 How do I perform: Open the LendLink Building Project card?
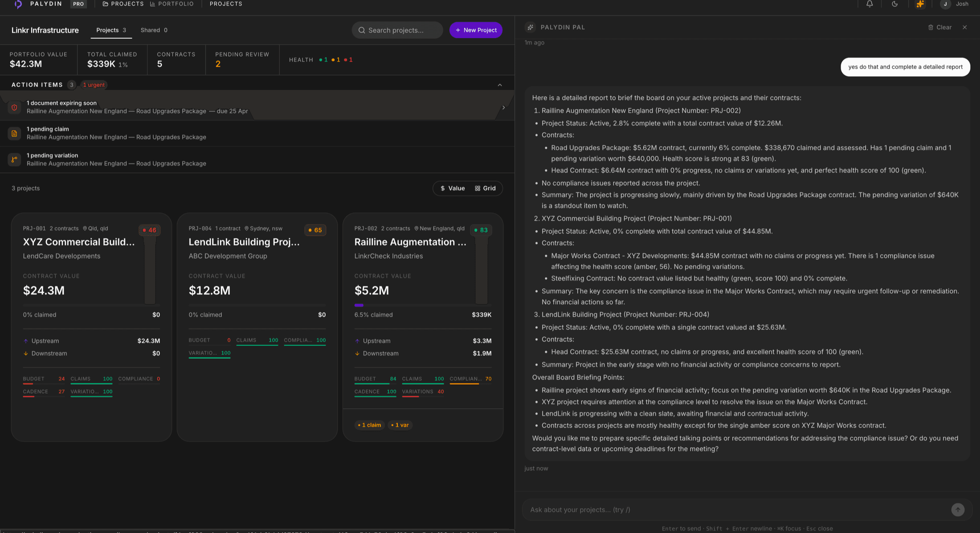tap(257, 327)
